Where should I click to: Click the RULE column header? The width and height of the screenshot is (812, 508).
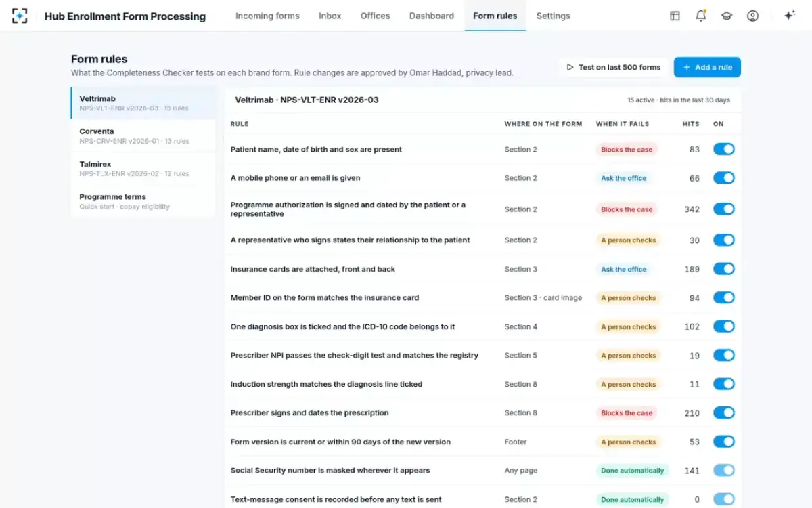pyautogui.click(x=240, y=124)
